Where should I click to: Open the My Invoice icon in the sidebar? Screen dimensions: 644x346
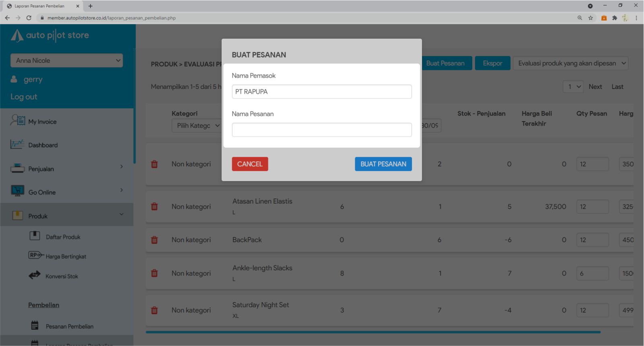[18, 121]
